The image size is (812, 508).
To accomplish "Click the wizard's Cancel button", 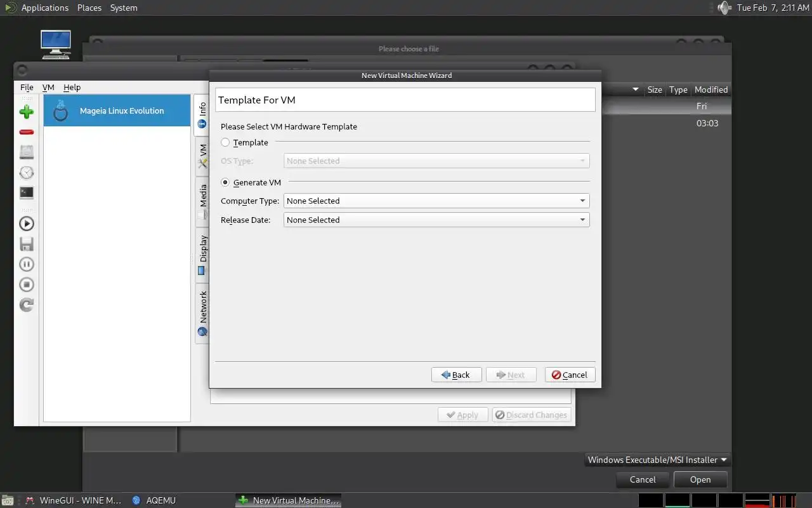I will pyautogui.click(x=570, y=375).
